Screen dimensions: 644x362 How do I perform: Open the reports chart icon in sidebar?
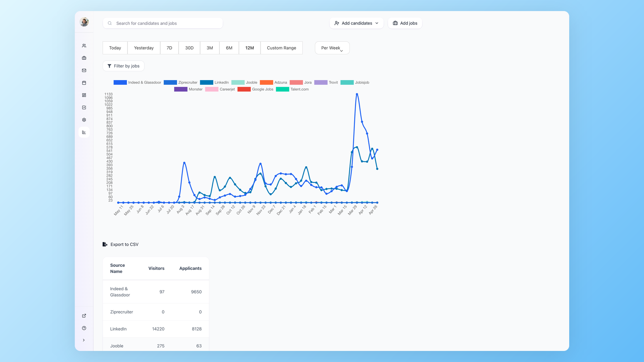[84, 132]
